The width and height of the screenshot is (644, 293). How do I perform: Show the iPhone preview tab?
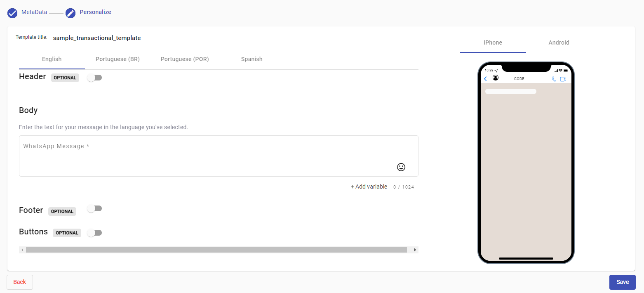493,43
